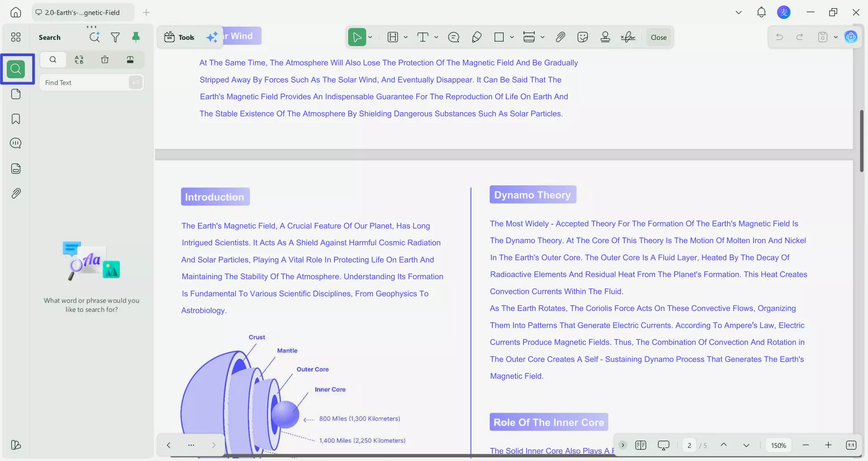
Task: Open the user account avatar
Action: point(784,12)
